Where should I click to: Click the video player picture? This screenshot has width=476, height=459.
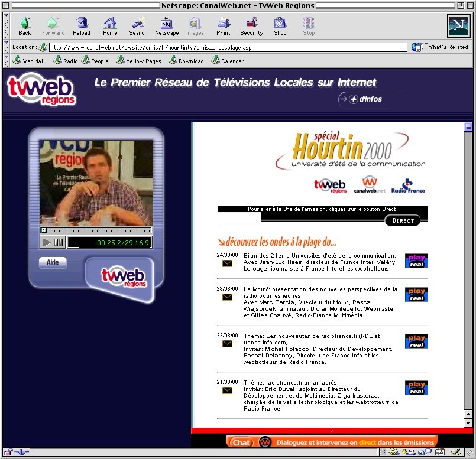(x=96, y=183)
